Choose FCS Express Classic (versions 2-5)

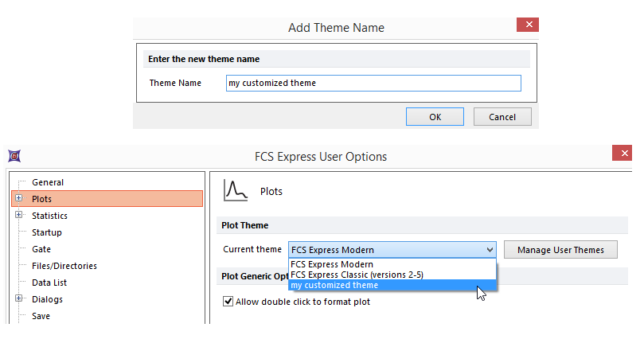[357, 275]
